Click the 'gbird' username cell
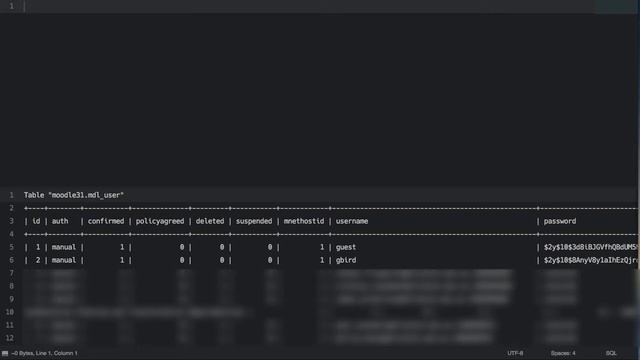 (346, 260)
